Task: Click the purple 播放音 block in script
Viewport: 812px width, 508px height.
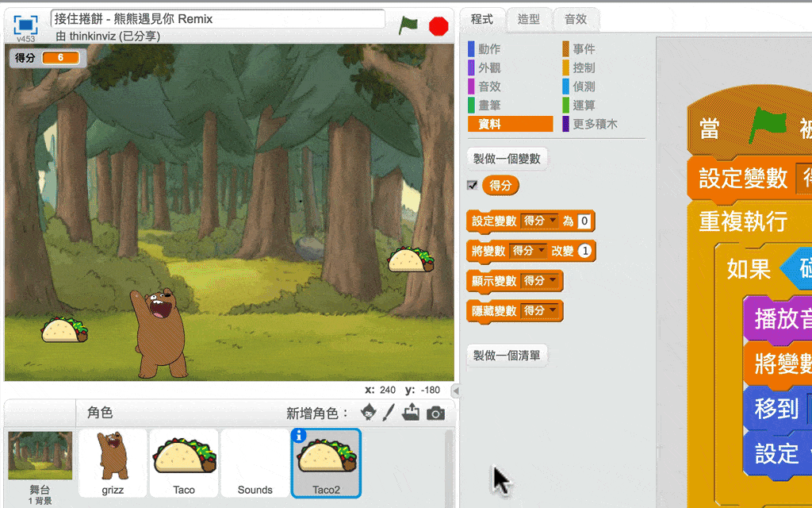Action: point(779,318)
